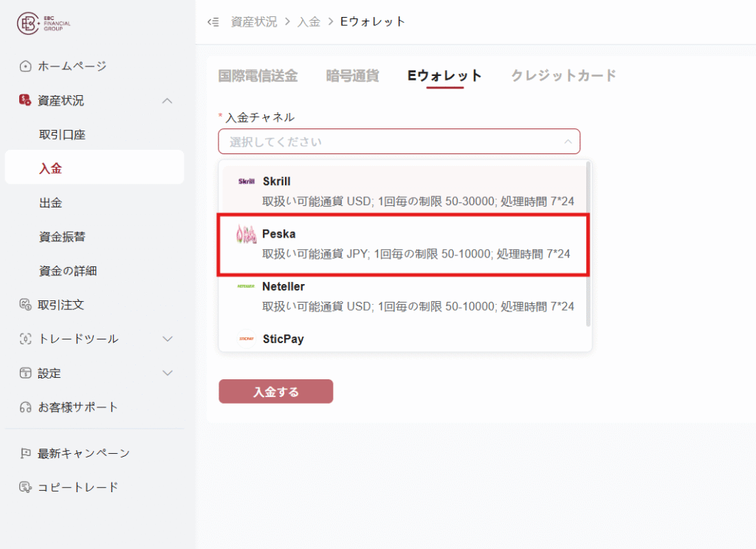
Task: Click the お客様サポート headset icon
Action: [26, 407]
